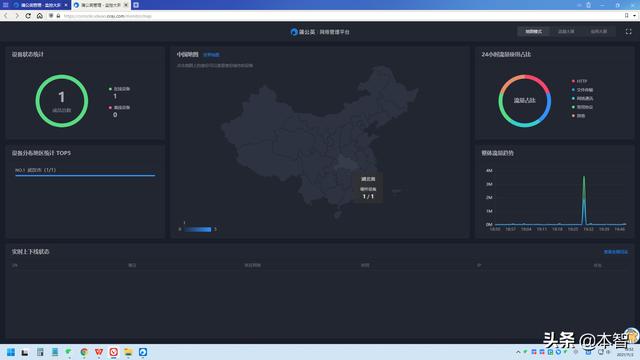Open the Windows Start menu

coord(11,352)
